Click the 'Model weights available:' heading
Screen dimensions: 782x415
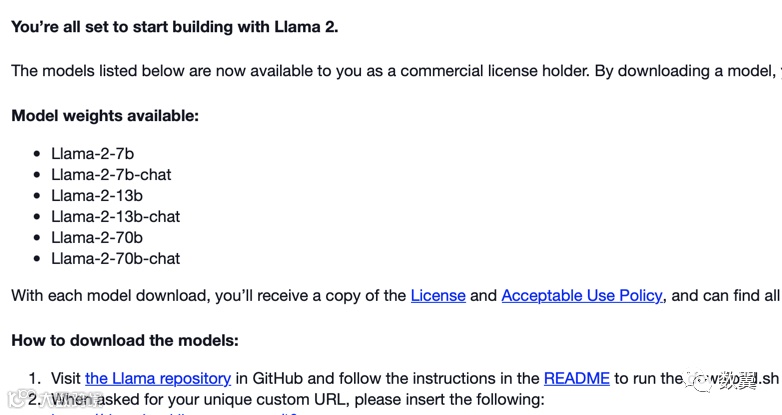105,116
